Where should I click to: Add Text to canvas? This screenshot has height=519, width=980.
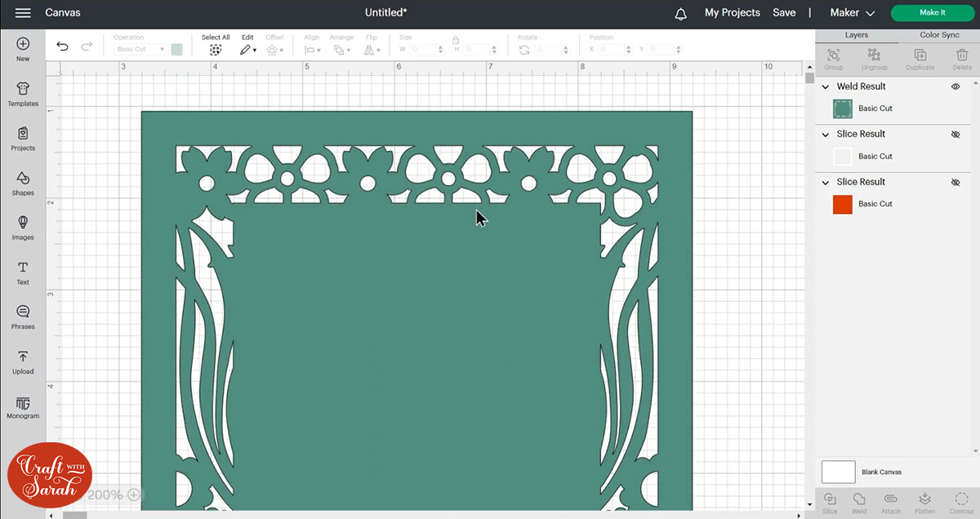(23, 272)
